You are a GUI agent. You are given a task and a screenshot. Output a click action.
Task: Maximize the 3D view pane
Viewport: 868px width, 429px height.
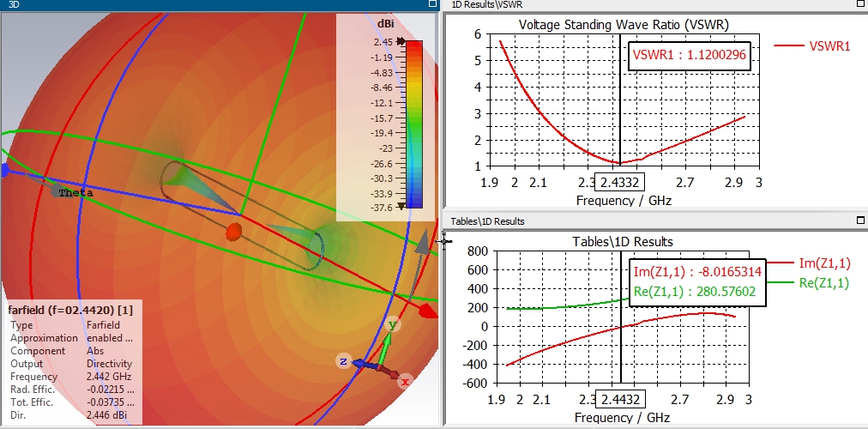point(433,4)
